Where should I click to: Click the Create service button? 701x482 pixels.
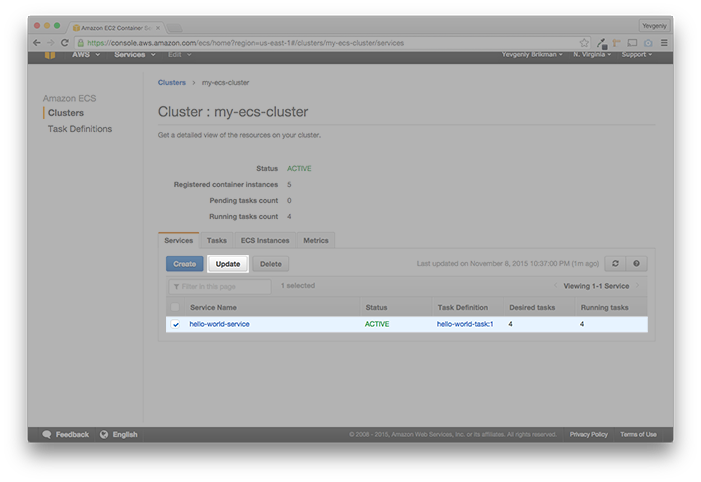coord(185,264)
